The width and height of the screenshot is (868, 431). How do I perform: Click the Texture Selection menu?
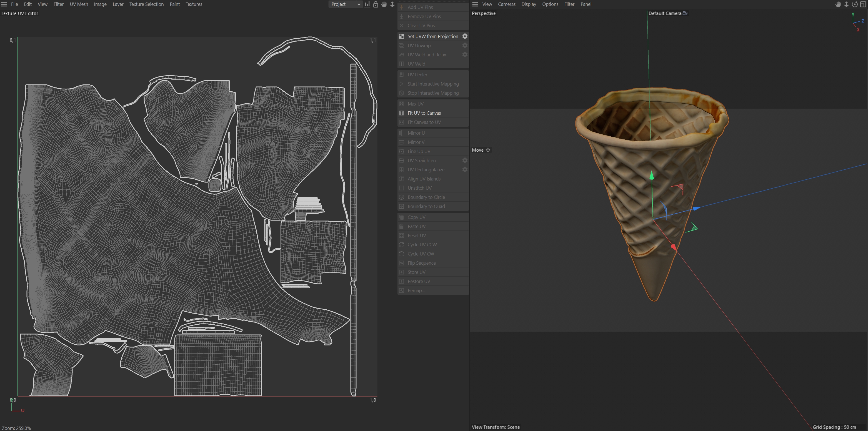point(146,4)
